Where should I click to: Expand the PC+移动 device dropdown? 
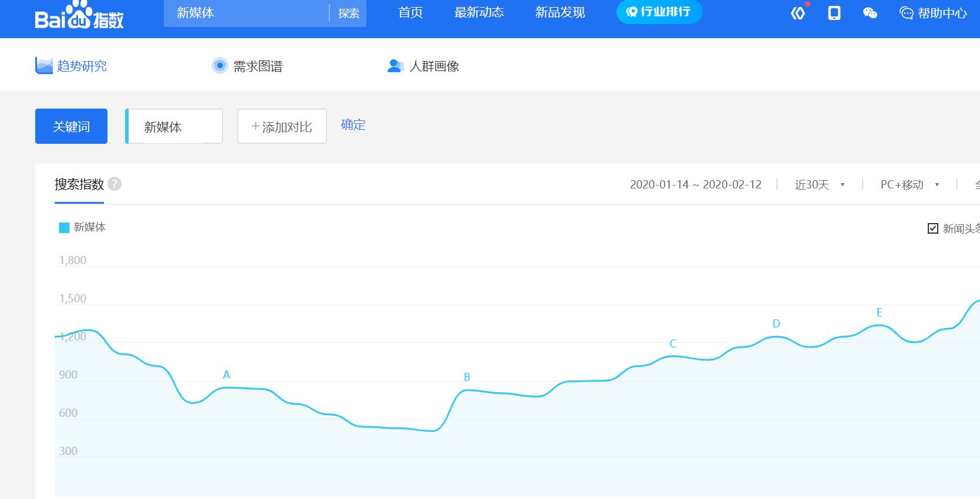pos(909,185)
